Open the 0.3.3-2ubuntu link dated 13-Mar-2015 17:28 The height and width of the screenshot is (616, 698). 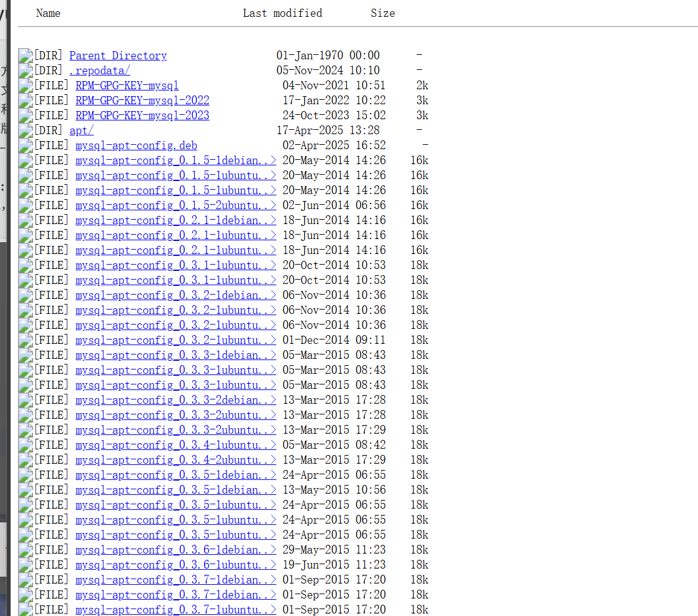(x=176, y=415)
